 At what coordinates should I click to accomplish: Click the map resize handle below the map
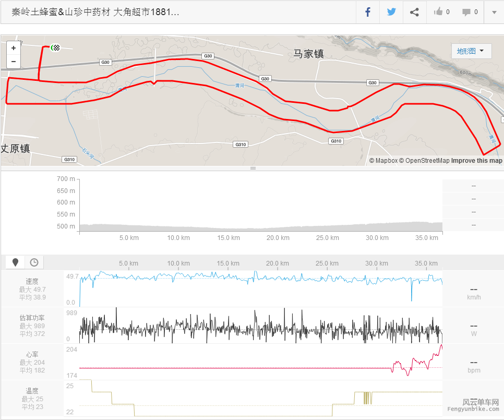[x=253, y=168]
